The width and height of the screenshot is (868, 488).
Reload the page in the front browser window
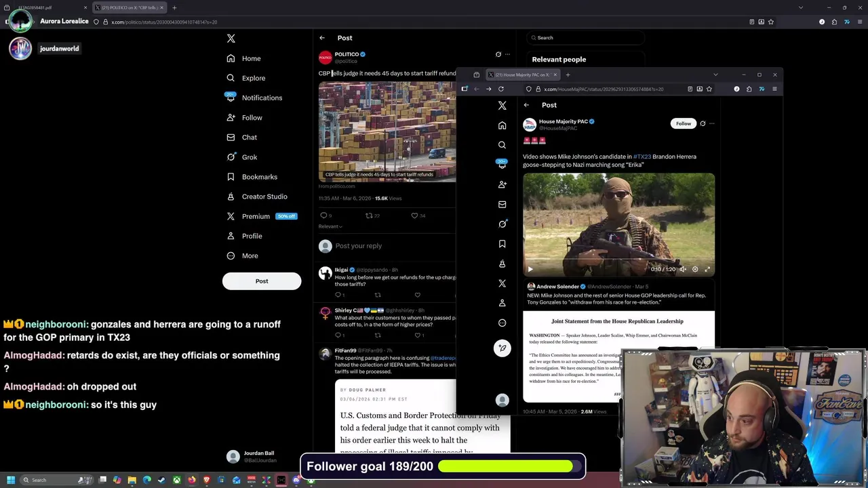click(x=501, y=89)
